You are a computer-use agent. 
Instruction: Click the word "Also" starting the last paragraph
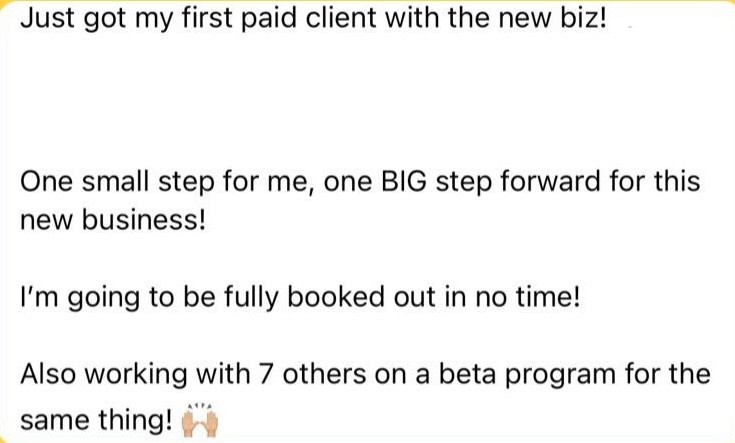point(48,374)
